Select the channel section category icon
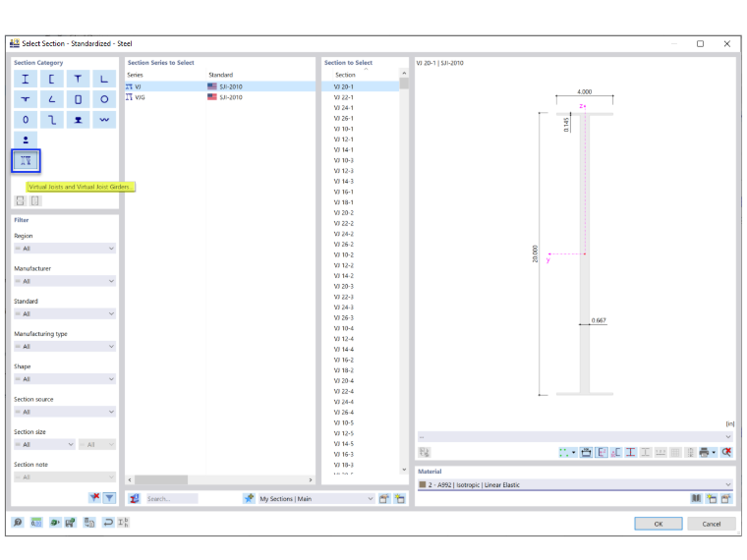 click(51, 79)
